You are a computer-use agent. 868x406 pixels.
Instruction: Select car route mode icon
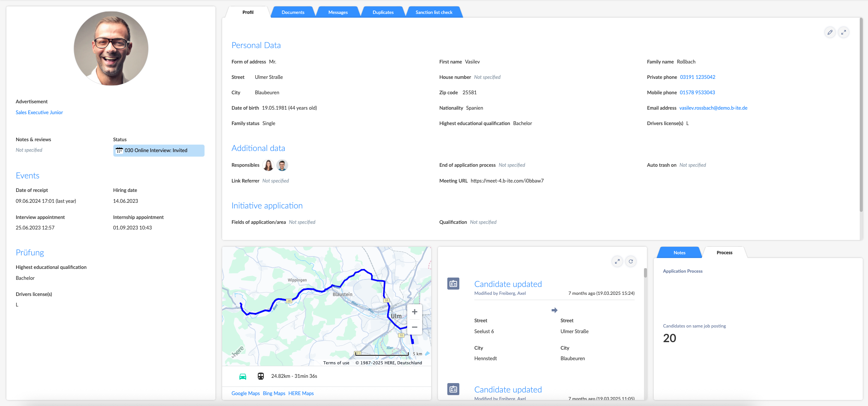coord(243,376)
